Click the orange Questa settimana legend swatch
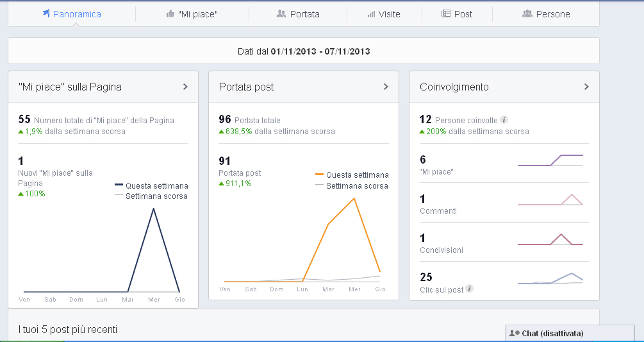The height and width of the screenshot is (342, 644). [320, 175]
